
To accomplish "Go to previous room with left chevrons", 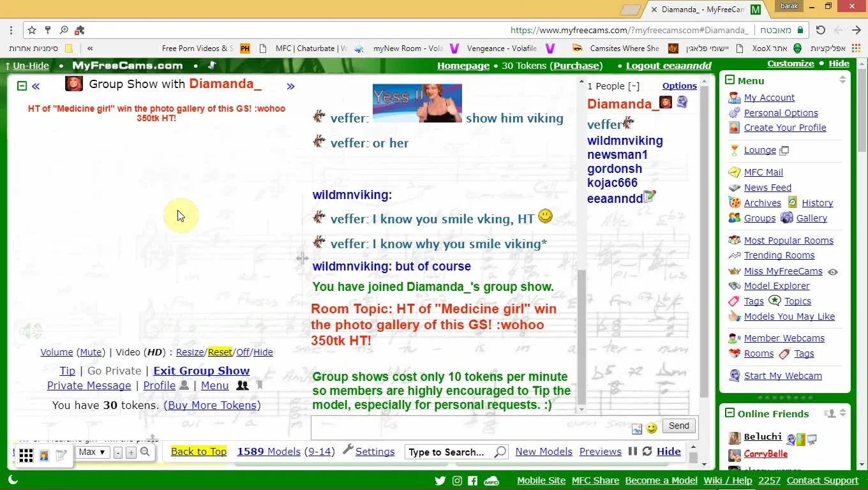I will [x=36, y=86].
